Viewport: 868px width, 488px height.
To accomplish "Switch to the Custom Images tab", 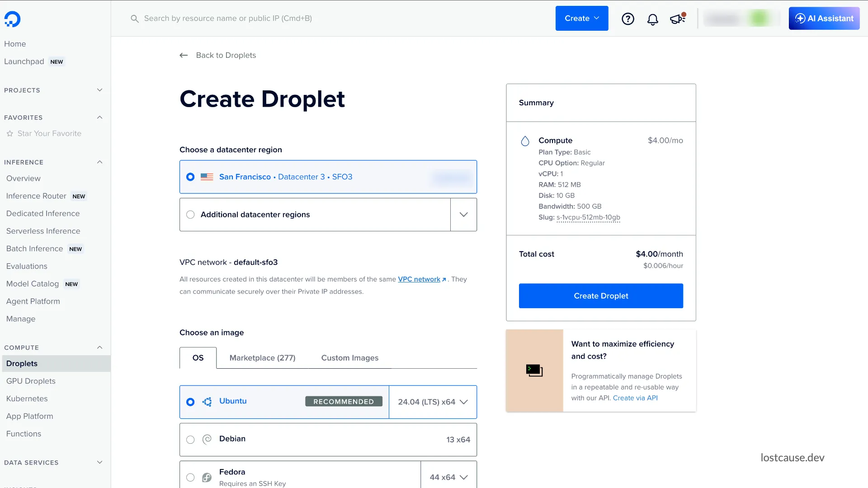I will pyautogui.click(x=350, y=358).
